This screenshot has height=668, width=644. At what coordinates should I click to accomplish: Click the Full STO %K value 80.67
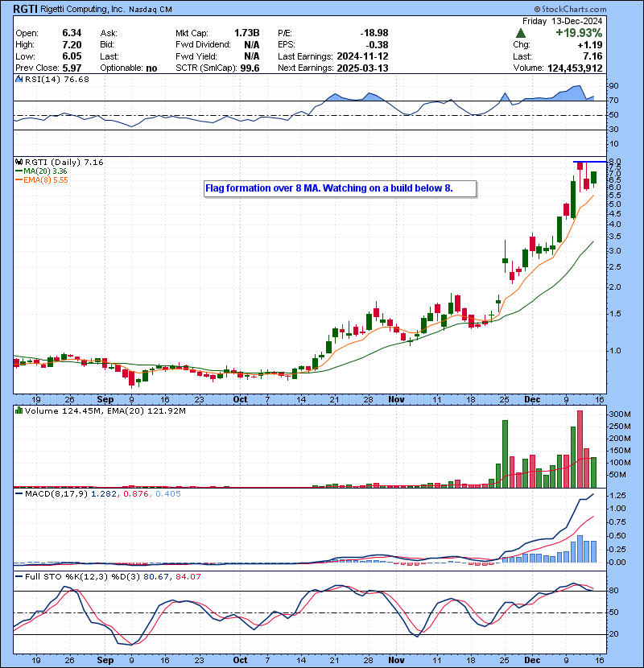155,576
